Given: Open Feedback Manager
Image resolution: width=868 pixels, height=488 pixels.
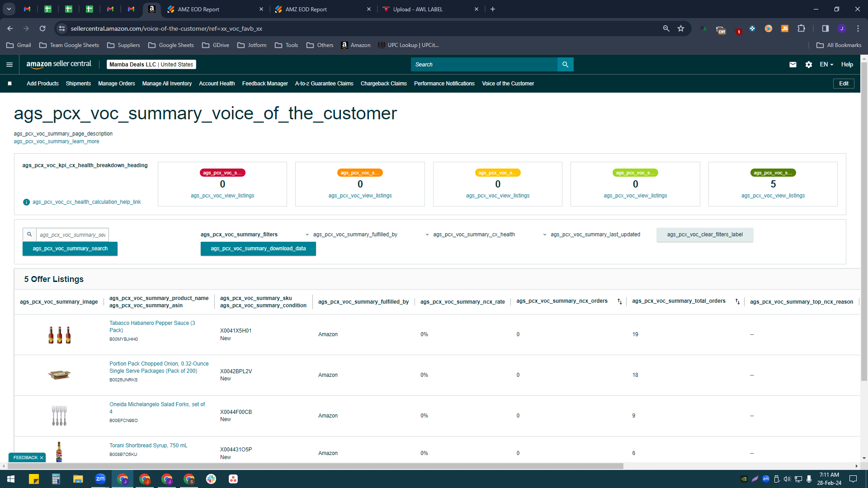Looking at the screenshot, I should point(265,84).
